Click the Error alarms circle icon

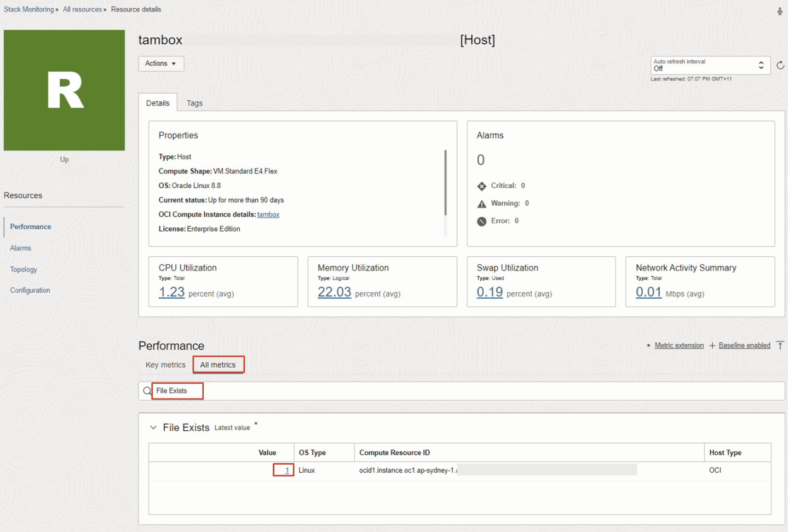pyautogui.click(x=482, y=221)
